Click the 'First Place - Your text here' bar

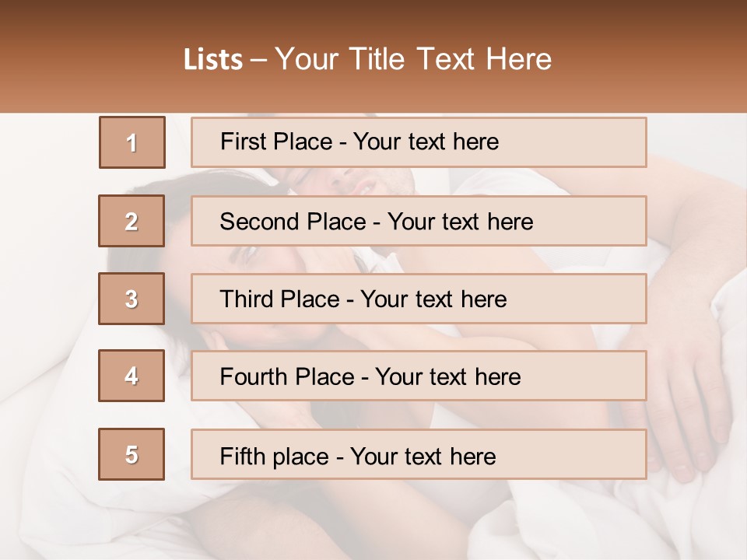[419, 142]
